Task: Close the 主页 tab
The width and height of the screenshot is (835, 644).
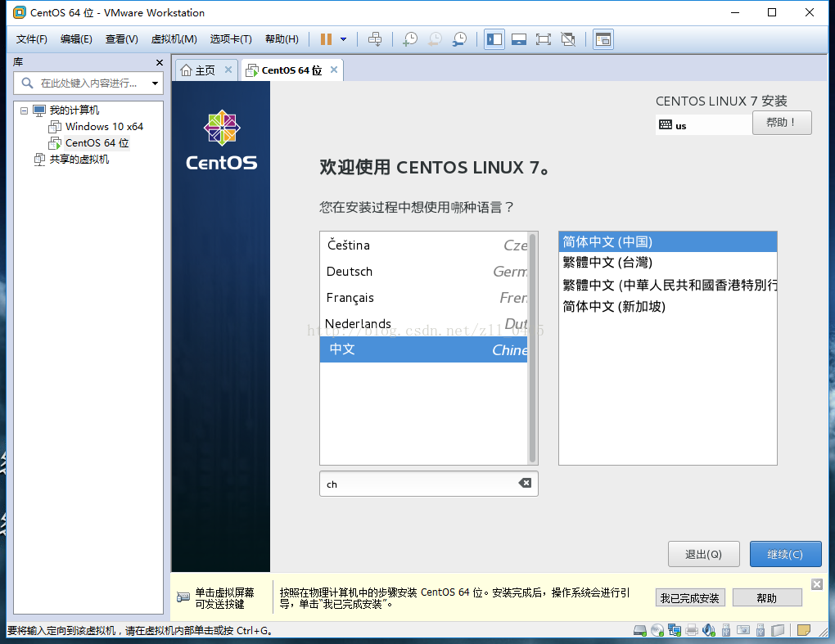Action: [x=228, y=70]
